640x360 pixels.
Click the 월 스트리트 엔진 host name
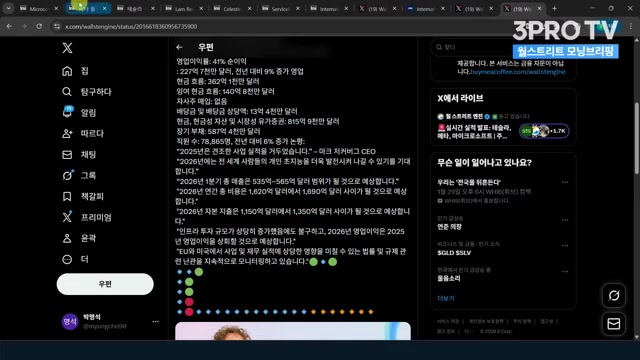(x=464, y=117)
